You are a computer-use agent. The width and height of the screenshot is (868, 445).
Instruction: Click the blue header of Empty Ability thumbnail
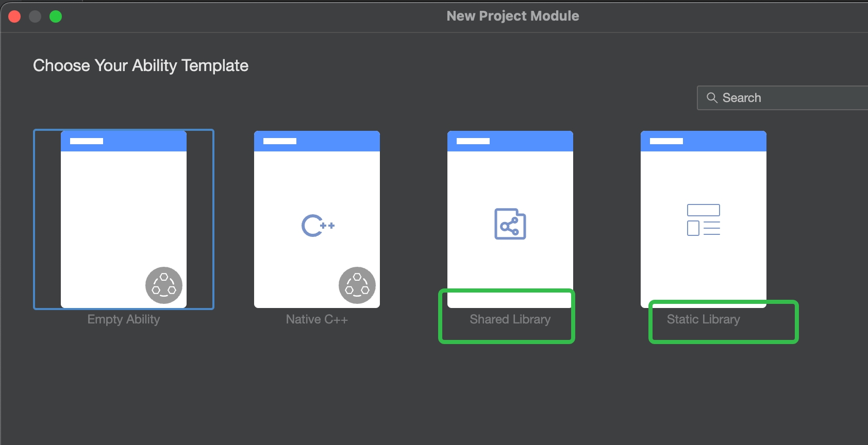(x=124, y=141)
